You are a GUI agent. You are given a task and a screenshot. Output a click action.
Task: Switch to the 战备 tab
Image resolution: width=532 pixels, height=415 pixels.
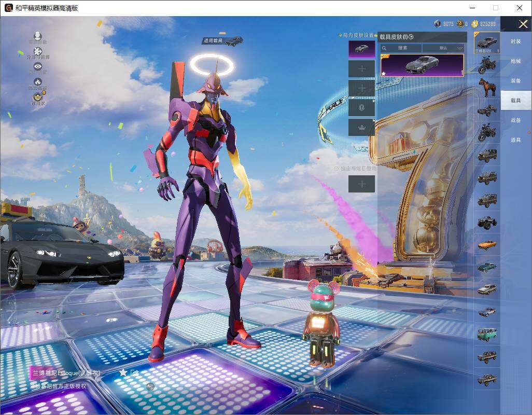click(515, 120)
